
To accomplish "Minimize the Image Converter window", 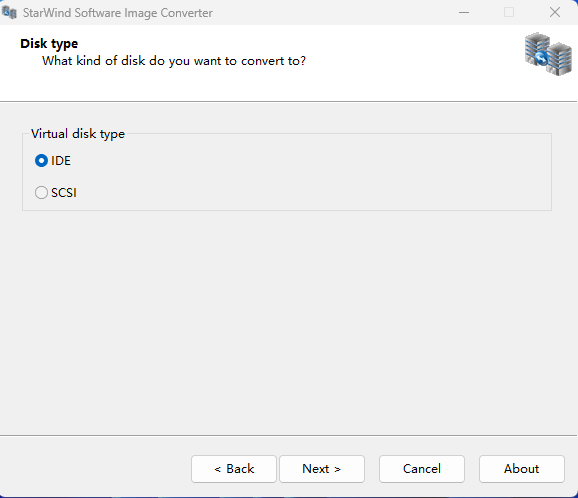I will pyautogui.click(x=464, y=13).
